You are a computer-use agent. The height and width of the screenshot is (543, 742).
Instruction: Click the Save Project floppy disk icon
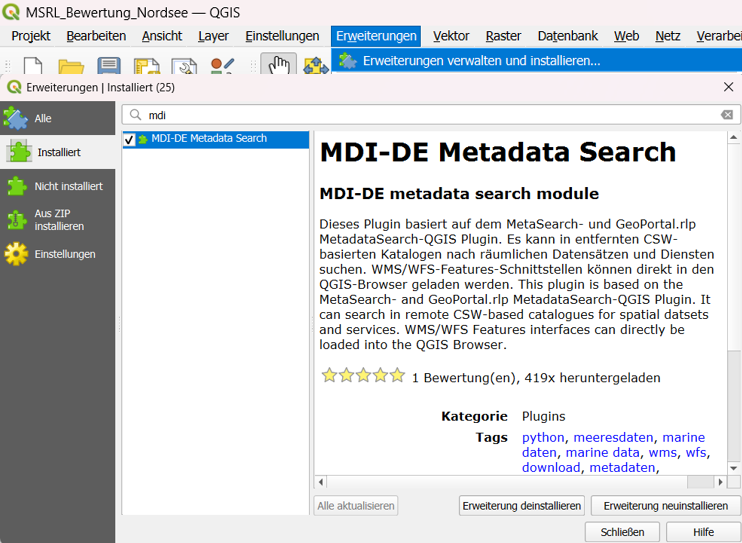(x=109, y=67)
